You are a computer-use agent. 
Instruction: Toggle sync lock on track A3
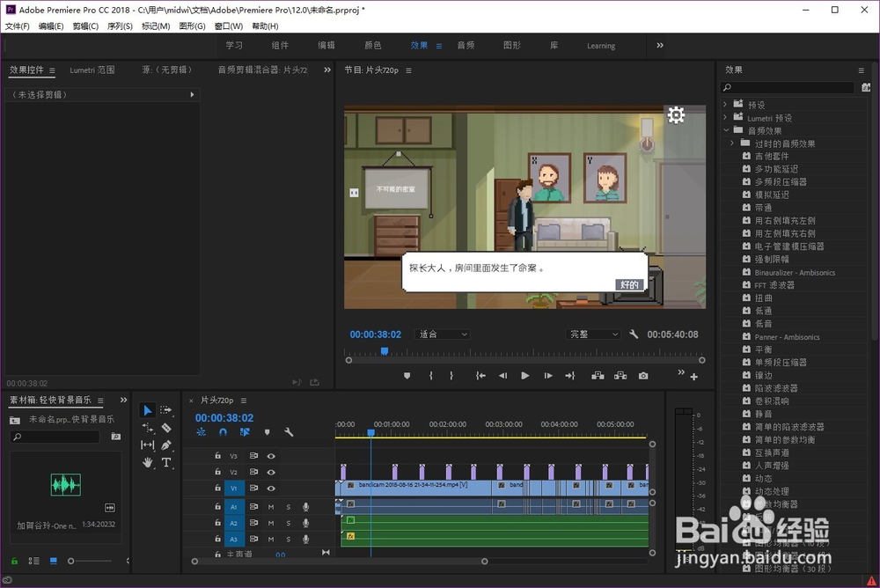click(x=253, y=539)
